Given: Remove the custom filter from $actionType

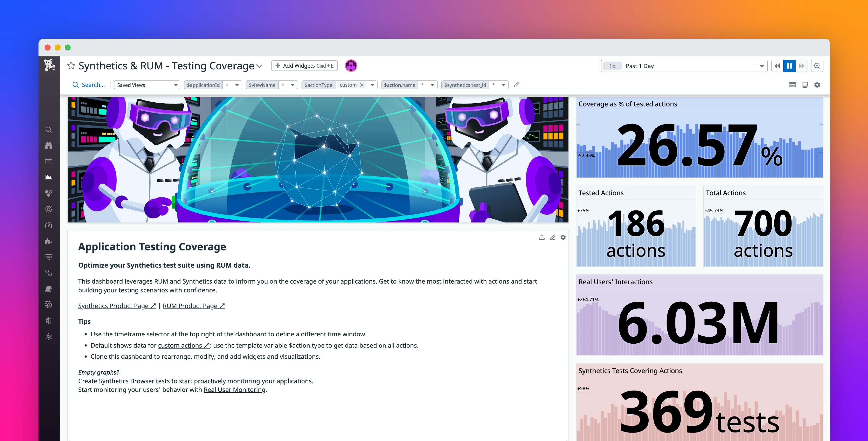Looking at the screenshot, I should pos(362,85).
